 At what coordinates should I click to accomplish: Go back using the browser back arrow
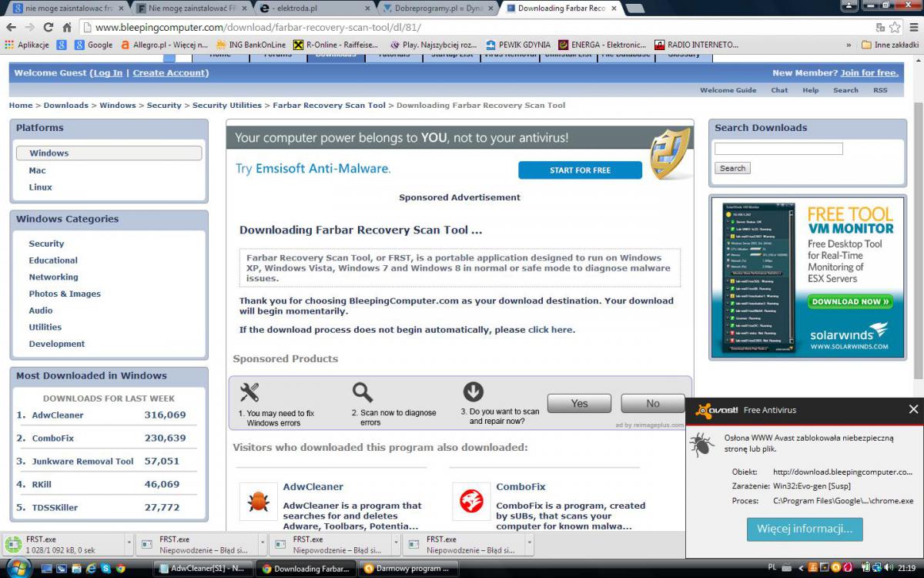[x=12, y=27]
